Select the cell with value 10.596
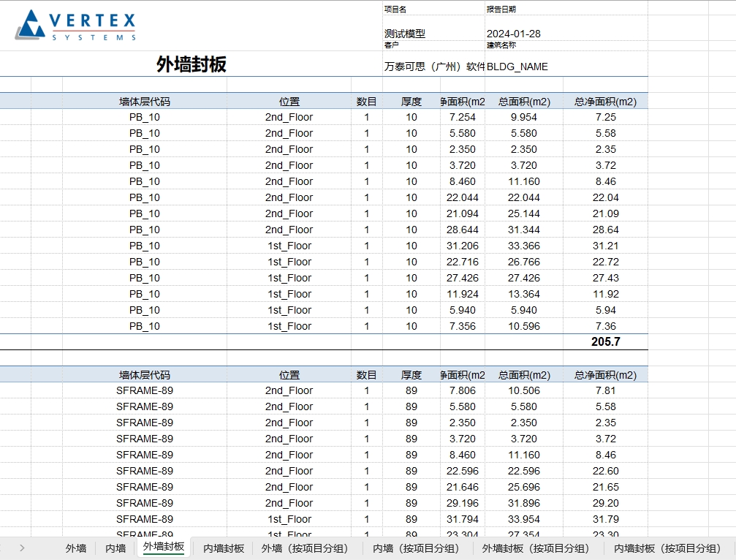The width and height of the screenshot is (736, 560). (x=524, y=326)
